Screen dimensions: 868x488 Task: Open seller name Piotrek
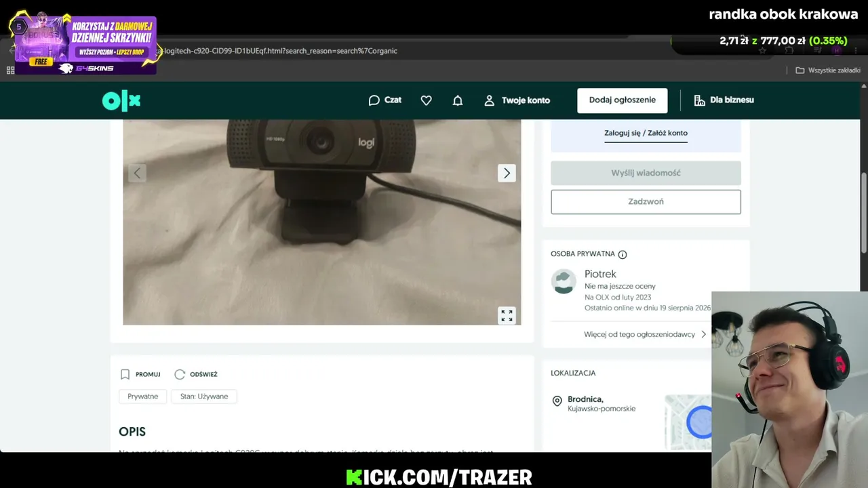[600, 274]
